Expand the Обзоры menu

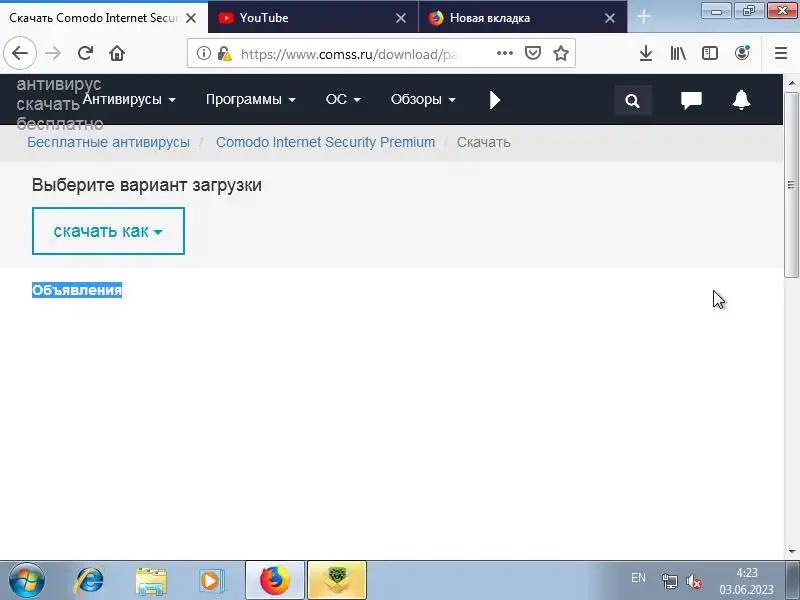[x=423, y=99]
